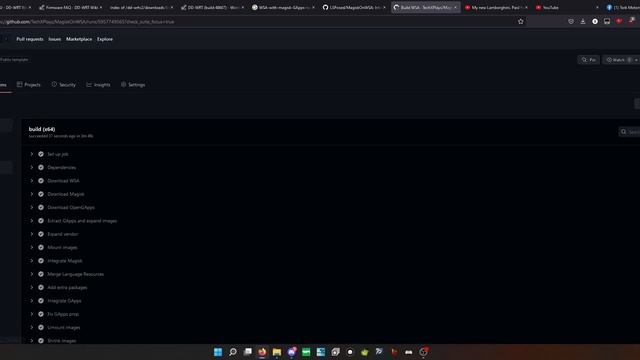Switch to the 'WSA-with-magisk-GApps' browser tab

coord(283,7)
